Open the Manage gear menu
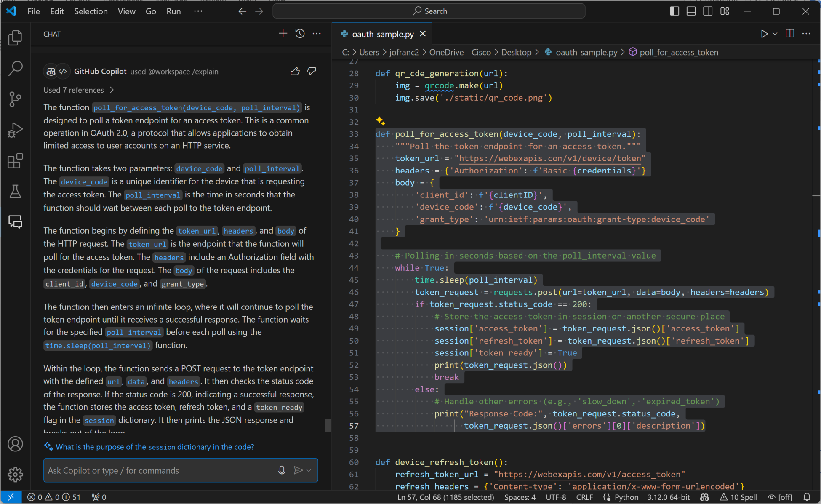Screen dimensions: 821x504 click(x=15, y=475)
